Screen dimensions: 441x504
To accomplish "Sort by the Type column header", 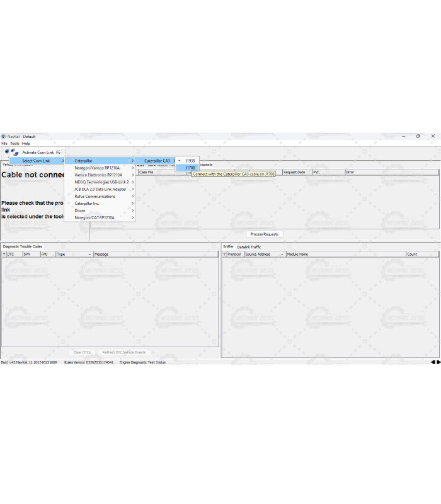I will point(74,255).
